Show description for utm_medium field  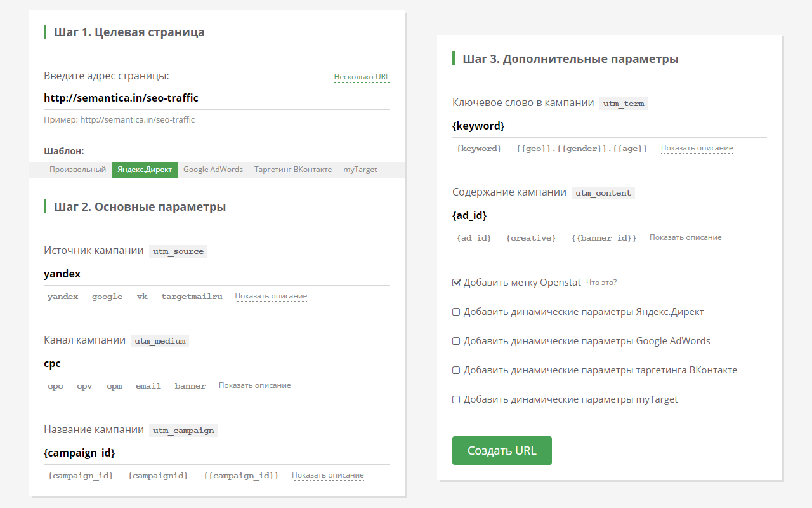pyautogui.click(x=255, y=385)
